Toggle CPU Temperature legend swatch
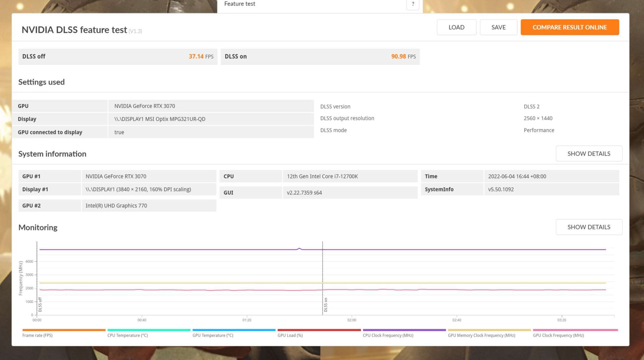The width and height of the screenshot is (644, 360). (149, 330)
